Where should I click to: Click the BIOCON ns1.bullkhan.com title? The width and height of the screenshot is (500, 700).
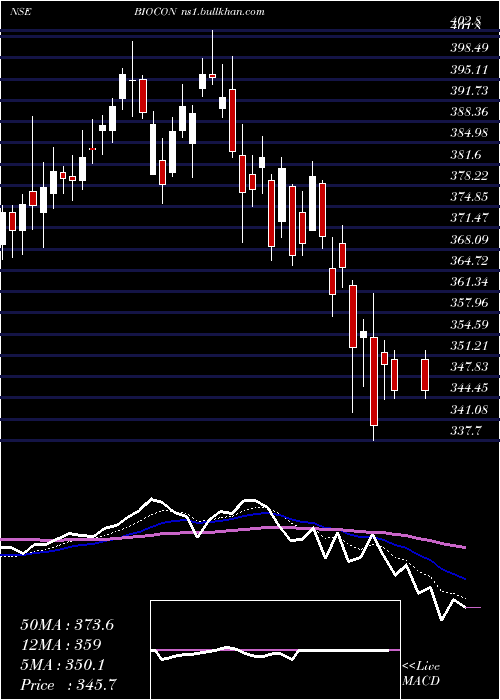pyautogui.click(x=199, y=12)
